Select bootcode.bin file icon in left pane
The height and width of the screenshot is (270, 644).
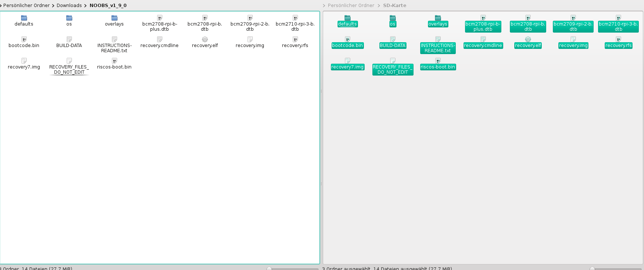click(24, 39)
